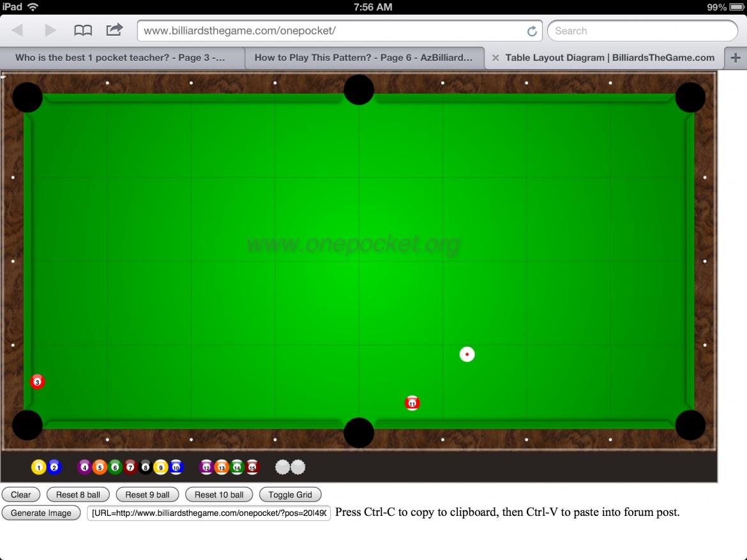This screenshot has height=560, width=747.
Task: Select the white cue ball on the table
Action: [x=467, y=354]
